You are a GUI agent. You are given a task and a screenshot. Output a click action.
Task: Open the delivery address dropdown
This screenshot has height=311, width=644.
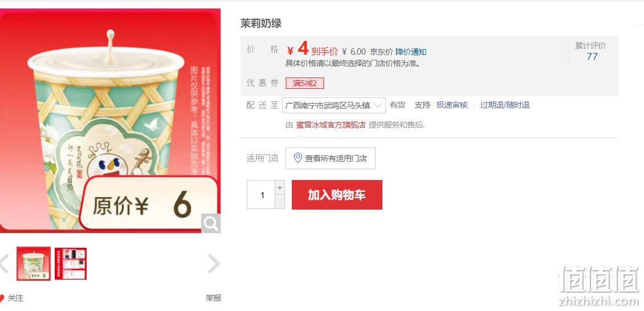pos(333,105)
